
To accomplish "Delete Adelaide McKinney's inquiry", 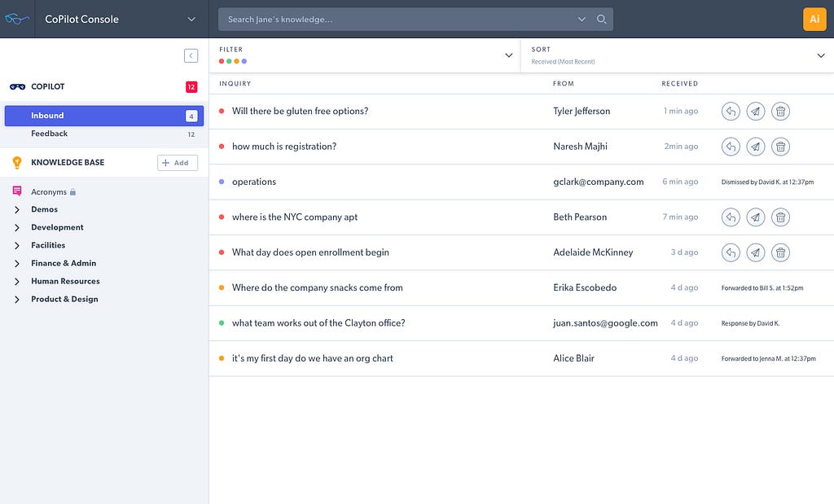I will [x=781, y=252].
